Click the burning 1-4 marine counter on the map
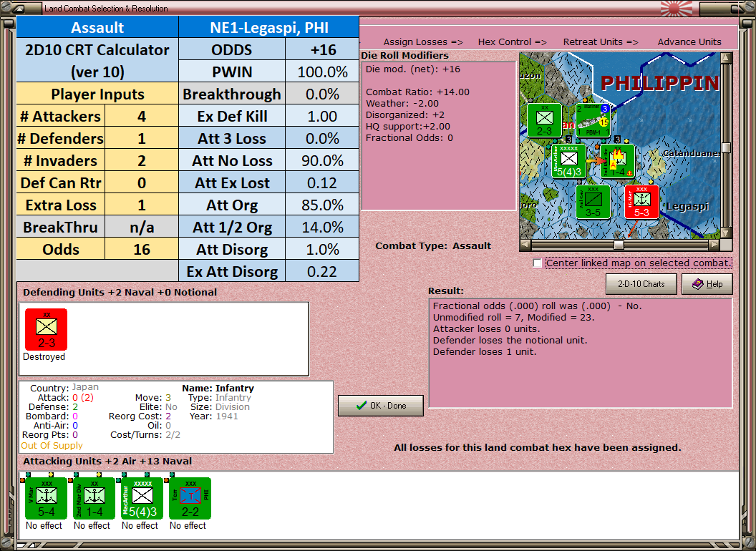This screenshot has height=551, width=756. point(618,161)
